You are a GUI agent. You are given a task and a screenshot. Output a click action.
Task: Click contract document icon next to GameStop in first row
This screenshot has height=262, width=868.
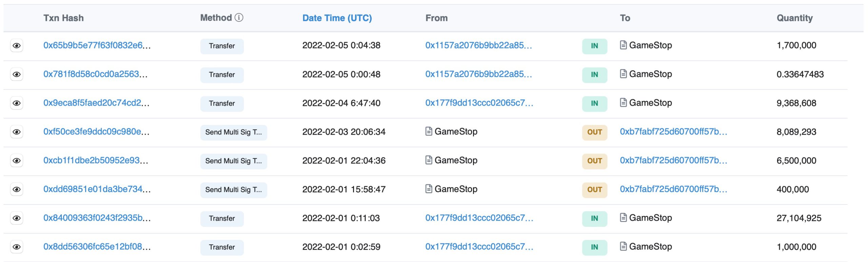click(623, 45)
